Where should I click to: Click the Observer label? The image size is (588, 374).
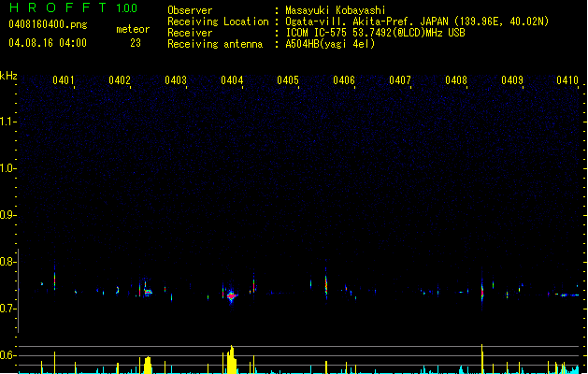190,10
